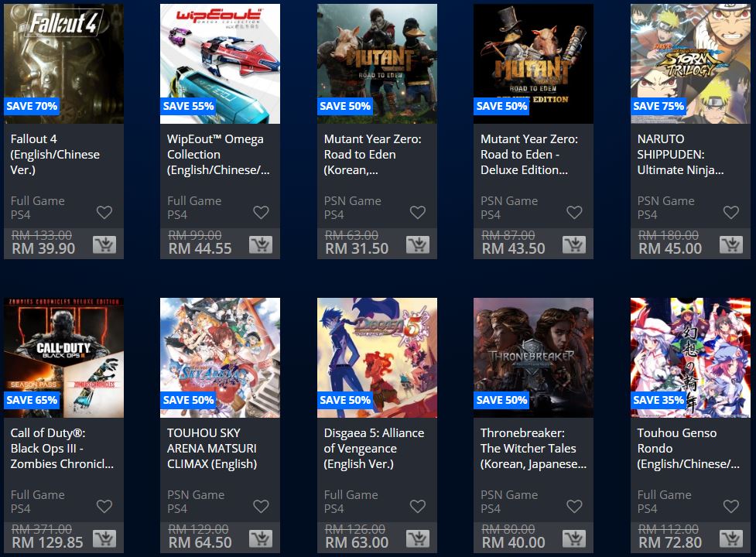Add Mutant Year Zero Deluxe Edition to cart

coord(574,244)
